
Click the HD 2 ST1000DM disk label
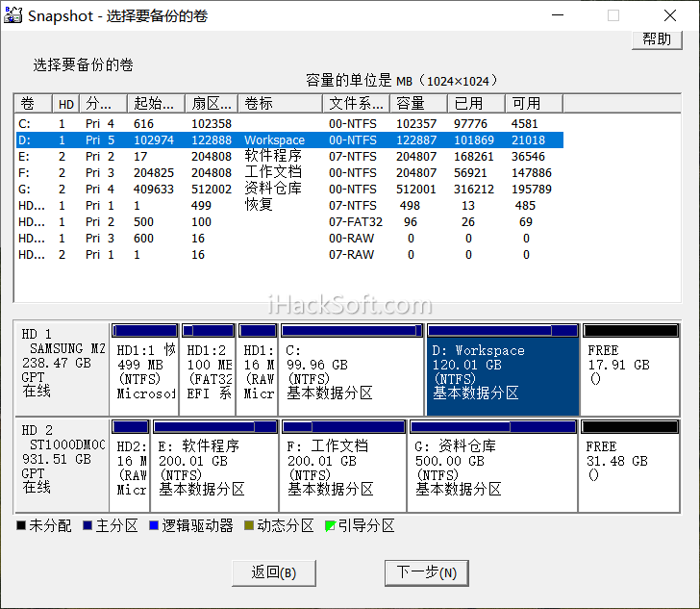[x=62, y=465]
